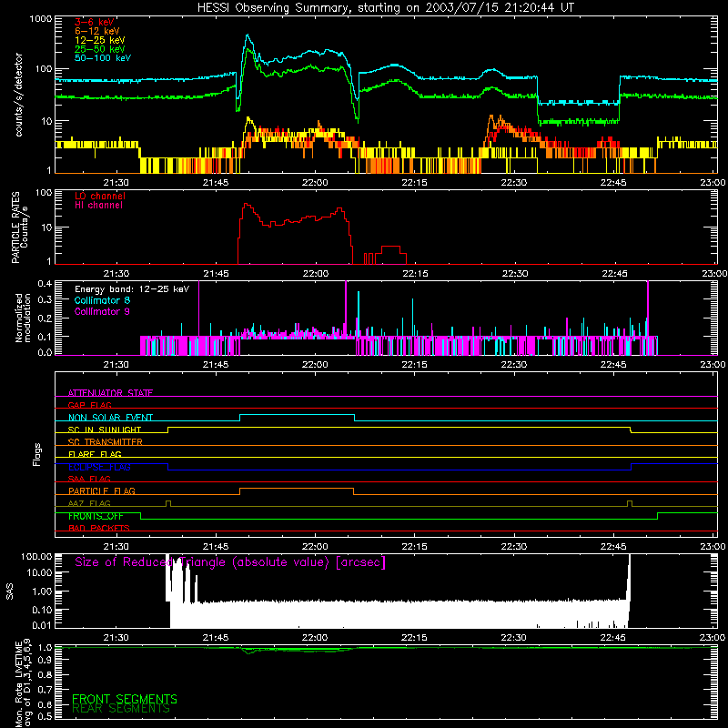Click the FRONT SEGMENTS legend label
This screenshot has height=728, width=728.
coord(125,699)
